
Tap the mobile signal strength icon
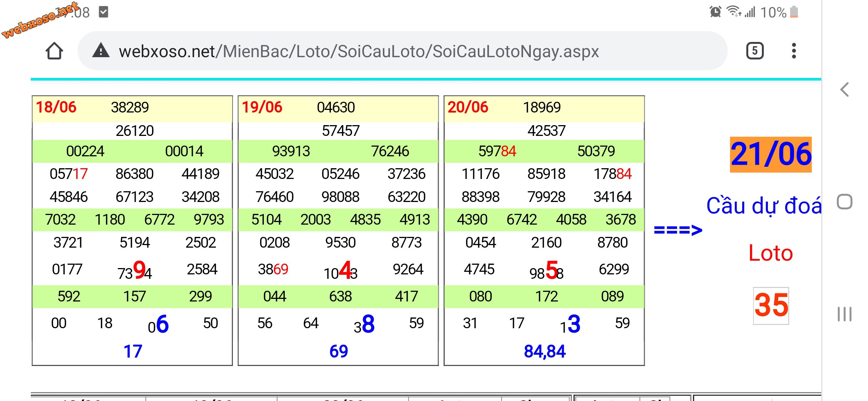click(750, 12)
